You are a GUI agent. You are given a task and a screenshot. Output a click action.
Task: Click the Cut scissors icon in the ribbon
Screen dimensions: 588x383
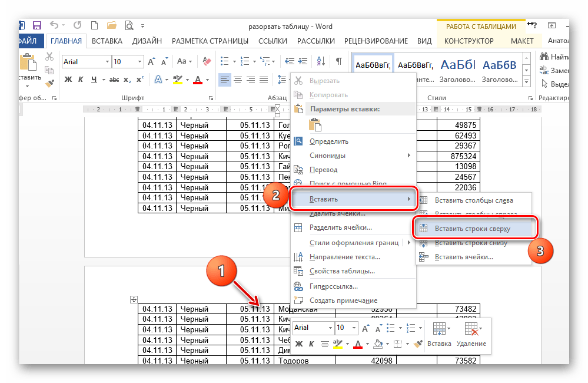(x=49, y=57)
